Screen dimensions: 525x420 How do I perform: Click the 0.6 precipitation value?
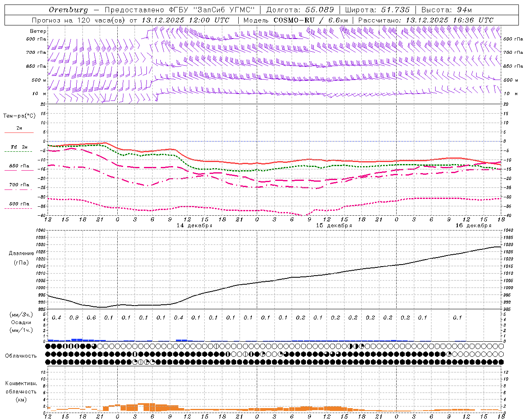click(x=91, y=317)
